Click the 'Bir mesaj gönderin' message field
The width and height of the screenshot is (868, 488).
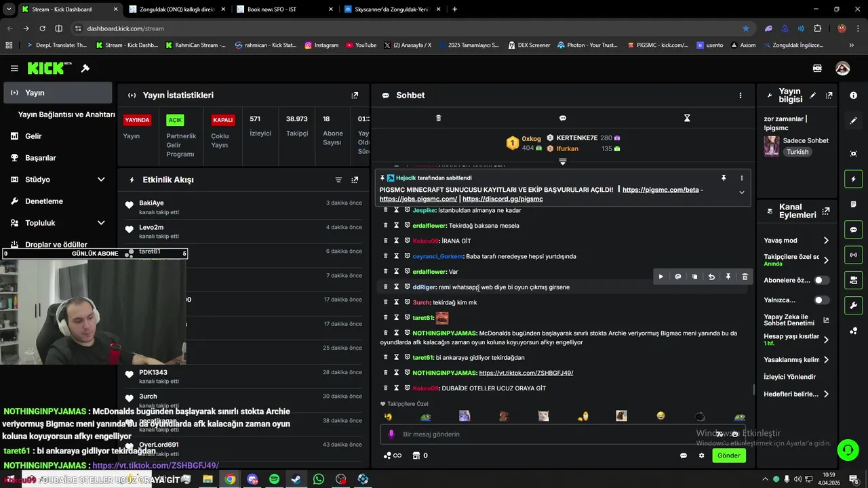click(556, 434)
